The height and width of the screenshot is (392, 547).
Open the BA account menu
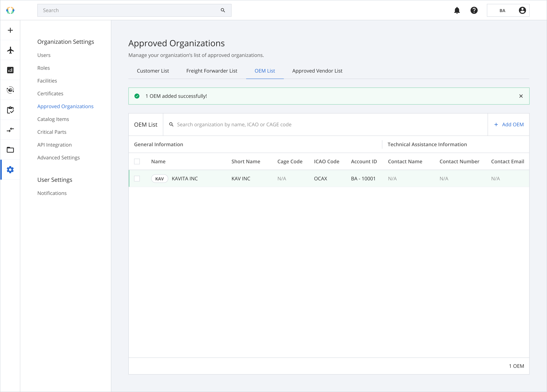508,10
